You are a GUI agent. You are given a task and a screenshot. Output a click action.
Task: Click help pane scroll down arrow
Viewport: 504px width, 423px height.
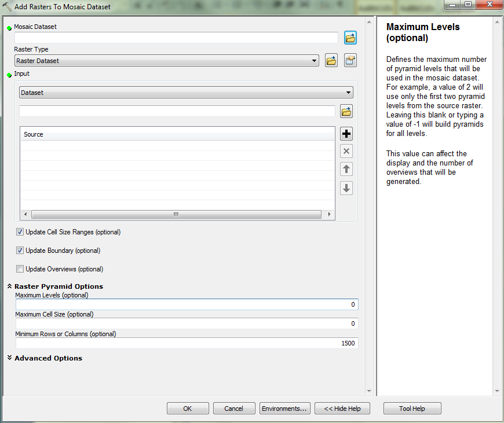pyautogui.click(x=497, y=391)
